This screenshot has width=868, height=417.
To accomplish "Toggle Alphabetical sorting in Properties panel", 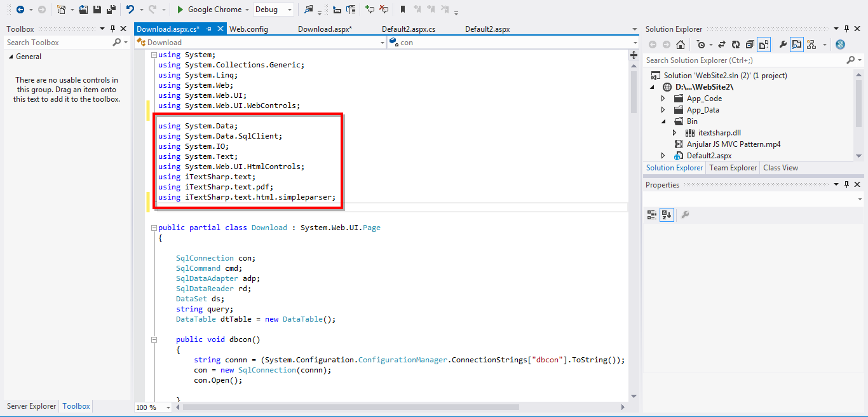I will tap(667, 215).
